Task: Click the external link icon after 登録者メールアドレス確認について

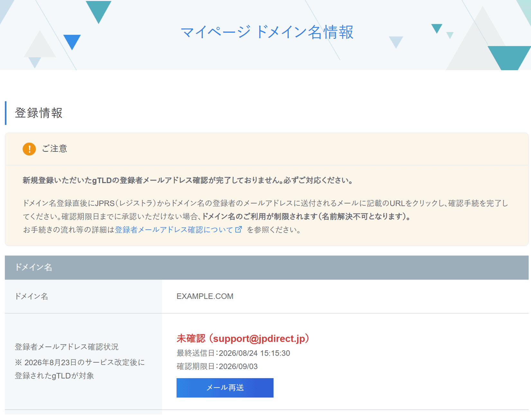Action: pyautogui.click(x=238, y=229)
